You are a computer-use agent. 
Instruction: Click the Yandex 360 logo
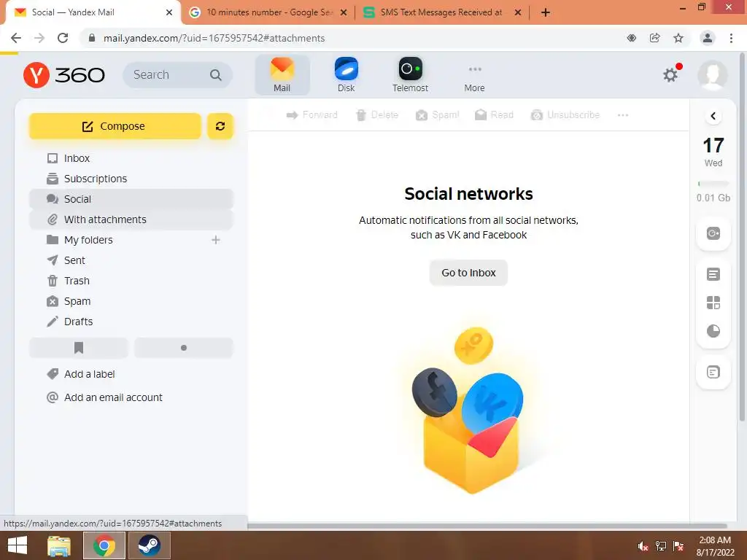click(64, 75)
